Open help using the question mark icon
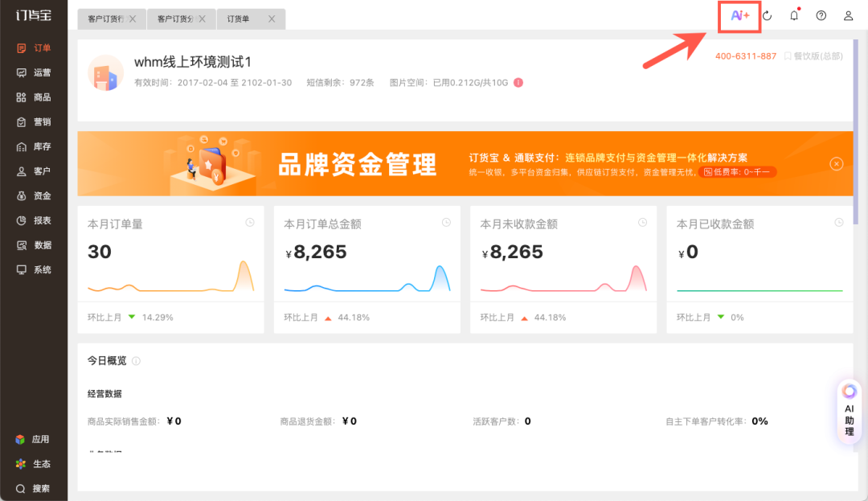Screen dimensions: 868x501 pos(821,15)
